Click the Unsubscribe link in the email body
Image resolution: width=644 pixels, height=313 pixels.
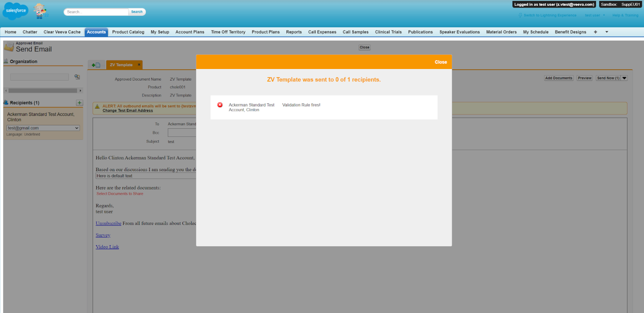108,224
